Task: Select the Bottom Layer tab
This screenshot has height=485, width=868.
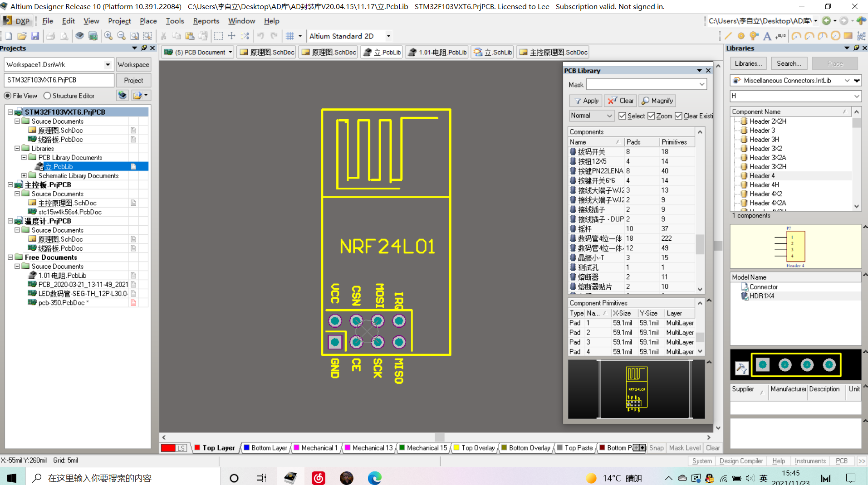Action: point(265,448)
